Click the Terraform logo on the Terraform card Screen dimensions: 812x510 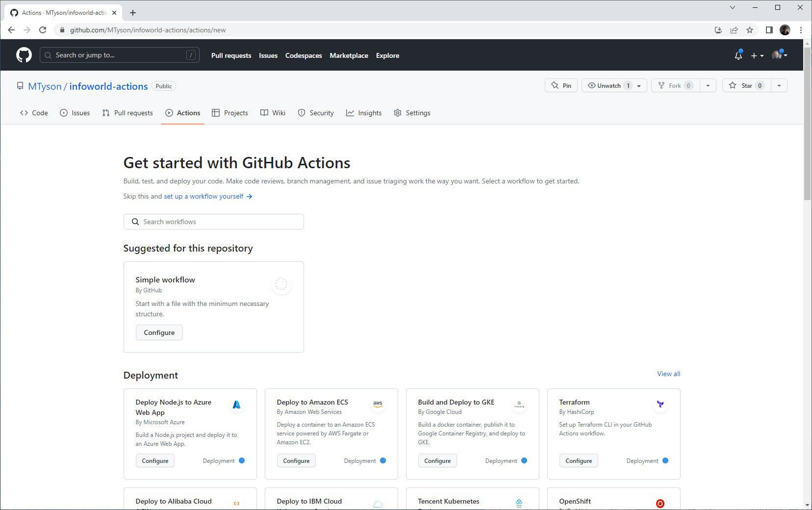click(x=660, y=404)
